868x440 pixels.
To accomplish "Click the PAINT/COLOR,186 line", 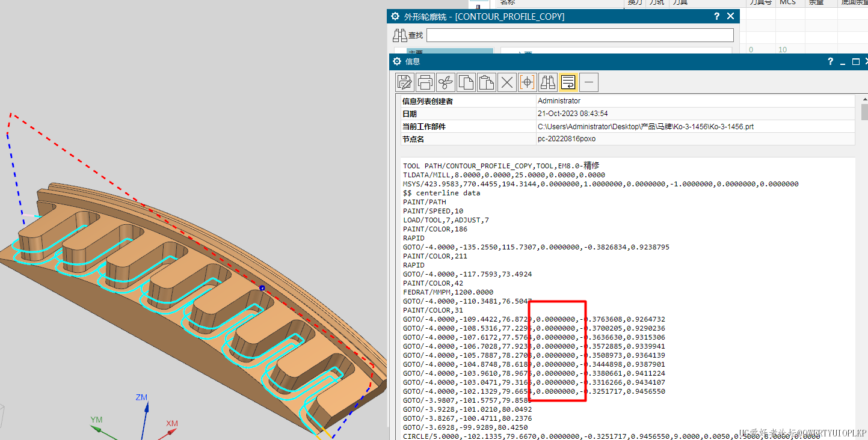I will pos(435,229).
